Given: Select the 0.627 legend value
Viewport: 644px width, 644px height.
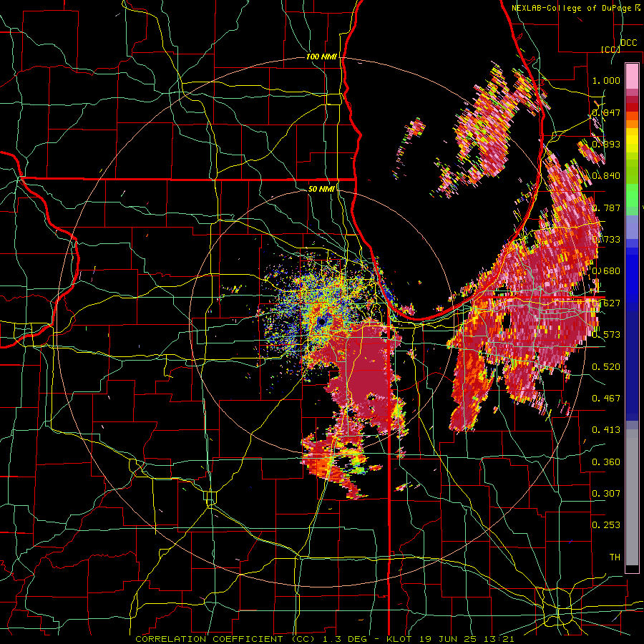Looking at the screenshot, I should tap(606, 303).
